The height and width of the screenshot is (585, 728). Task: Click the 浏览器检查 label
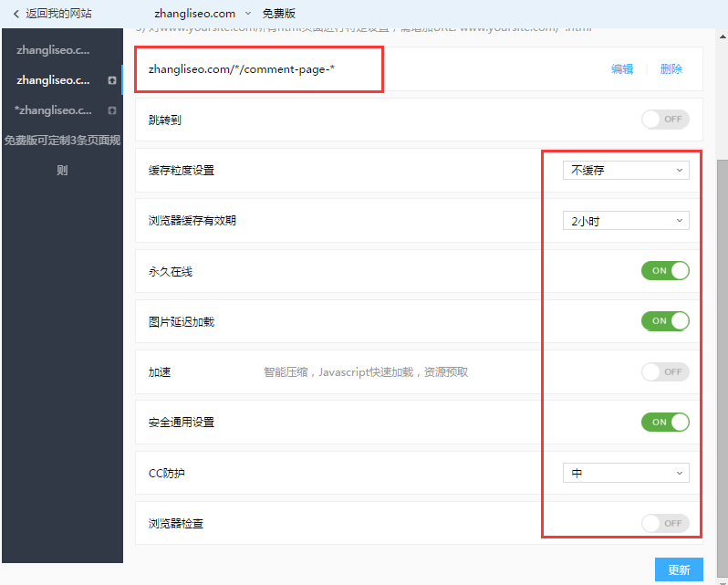(x=176, y=523)
